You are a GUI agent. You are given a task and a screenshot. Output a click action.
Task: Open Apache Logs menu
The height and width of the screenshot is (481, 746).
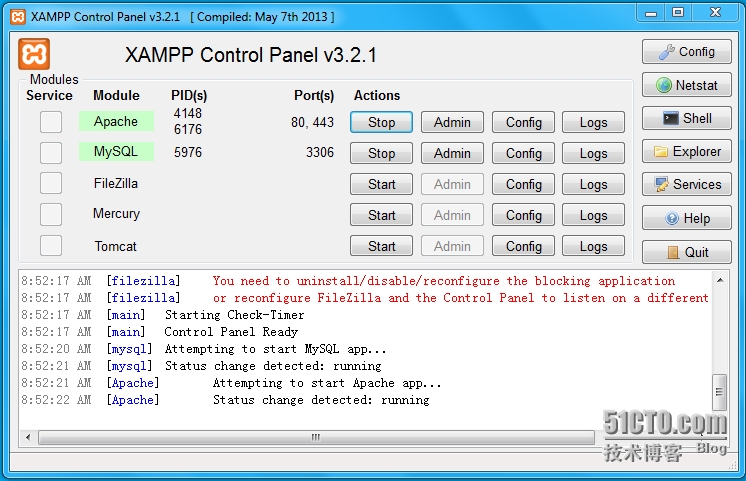click(x=593, y=122)
